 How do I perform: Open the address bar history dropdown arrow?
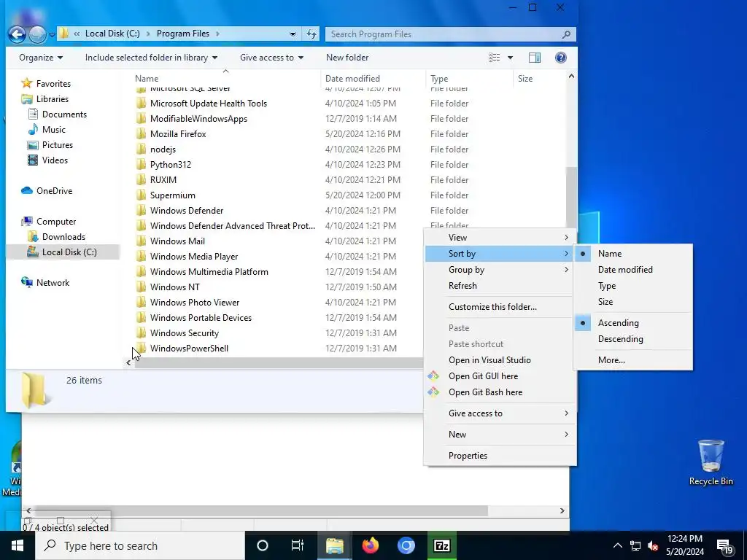[293, 34]
